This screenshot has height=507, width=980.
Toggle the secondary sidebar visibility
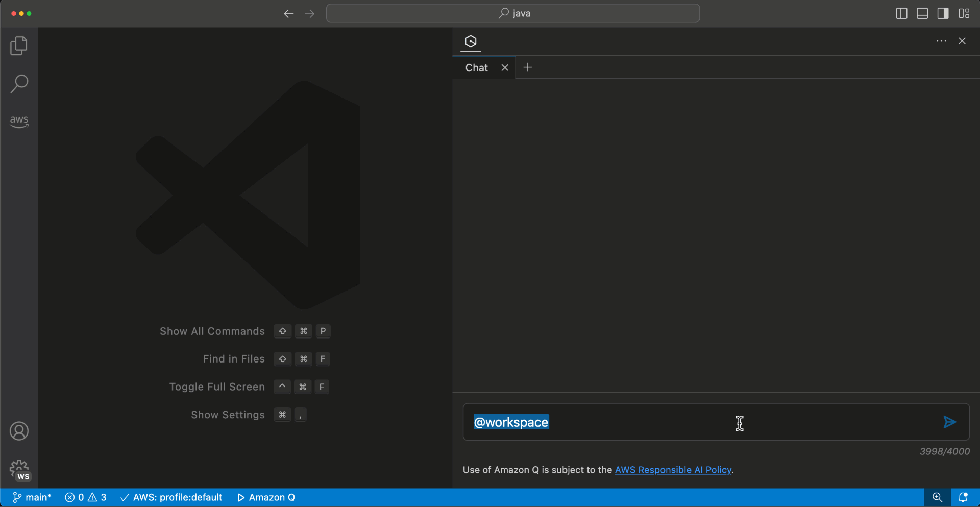(943, 14)
